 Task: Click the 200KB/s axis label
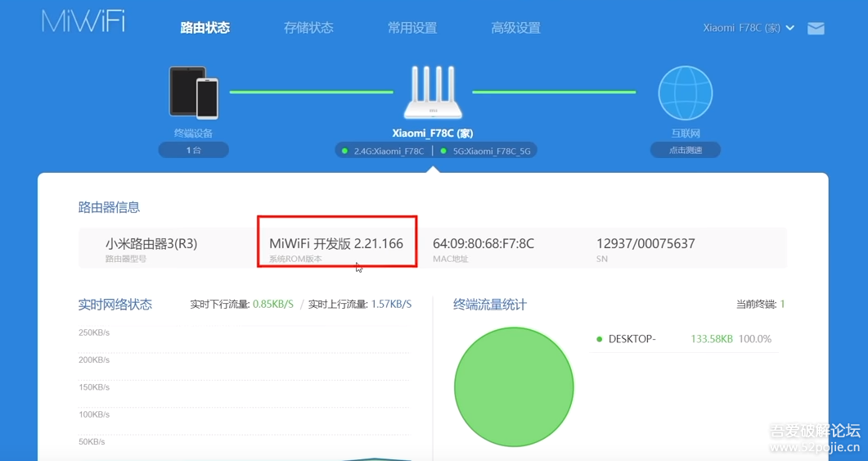94,359
